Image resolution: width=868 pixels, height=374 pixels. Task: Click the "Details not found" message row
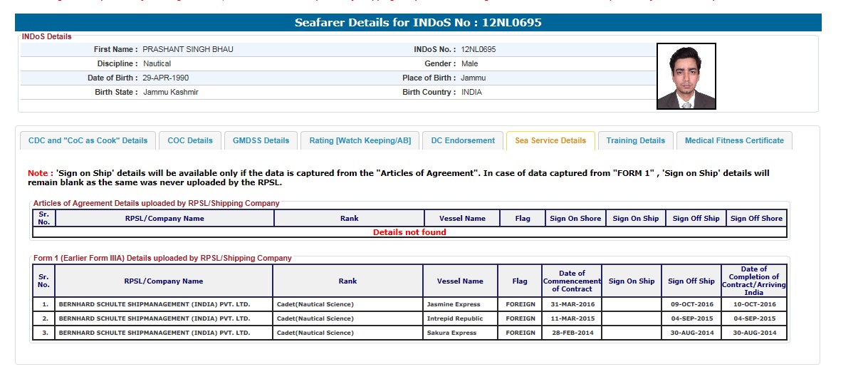click(x=409, y=232)
